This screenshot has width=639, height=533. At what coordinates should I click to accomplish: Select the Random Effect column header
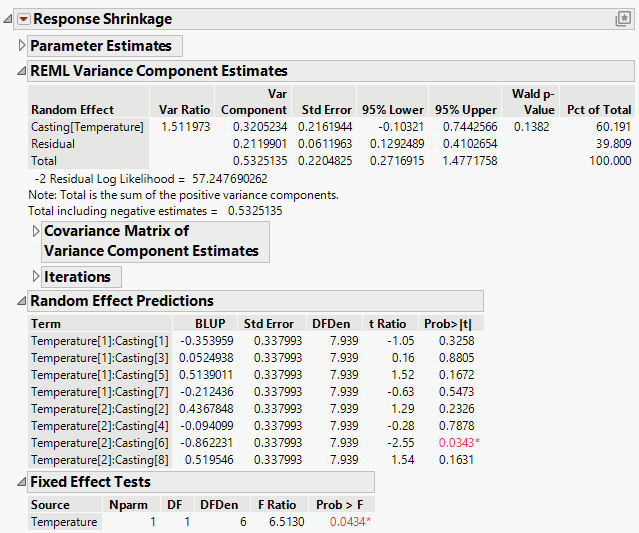click(72, 109)
